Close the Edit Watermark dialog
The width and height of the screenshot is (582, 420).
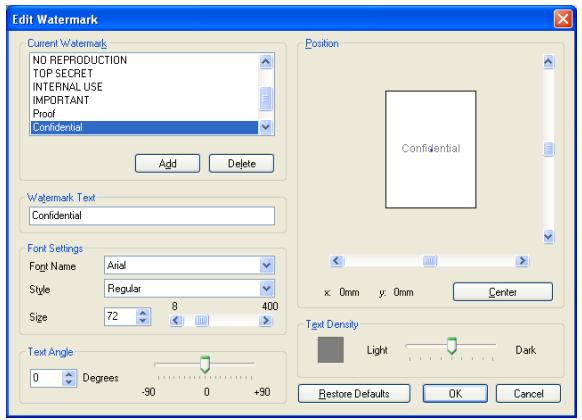point(563,19)
